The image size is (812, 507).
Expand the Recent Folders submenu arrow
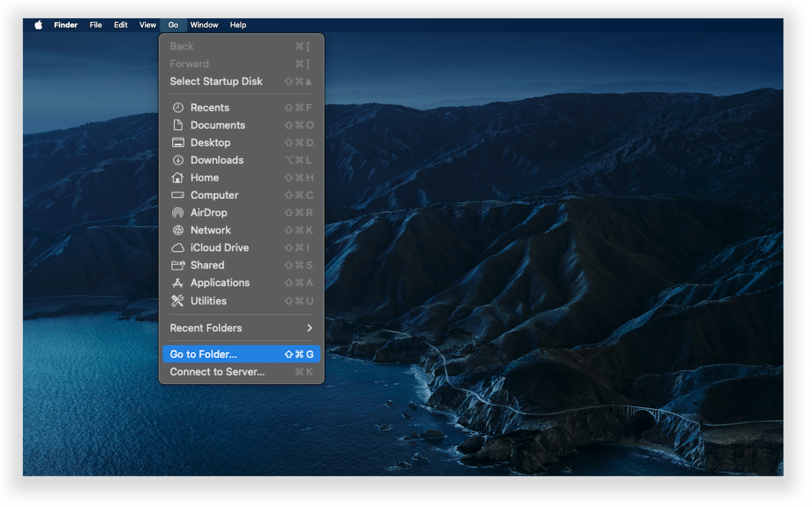[310, 328]
